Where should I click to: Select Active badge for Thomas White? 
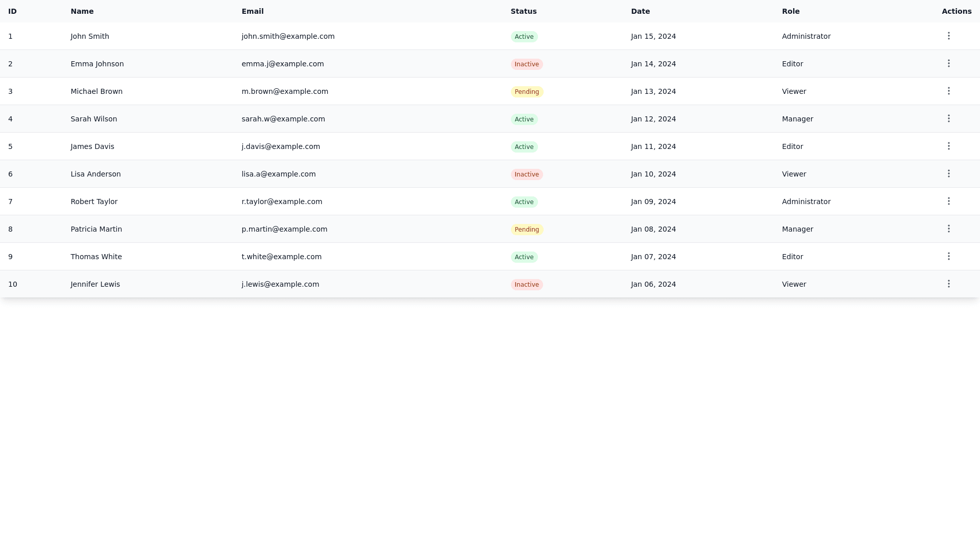524,257
